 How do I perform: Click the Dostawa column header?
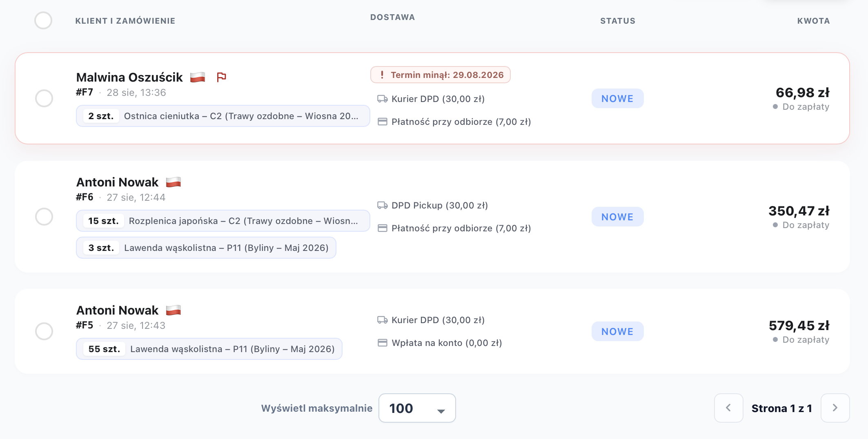(393, 17)
